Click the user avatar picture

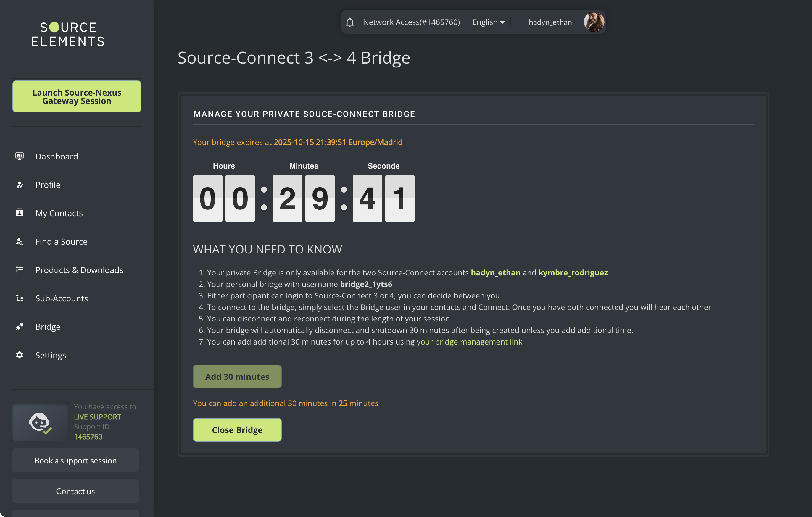(594, 22)
